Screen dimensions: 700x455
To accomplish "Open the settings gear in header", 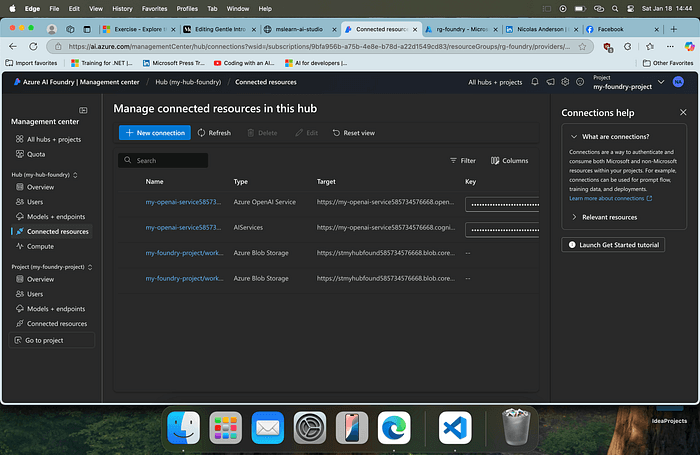I will [565, 82].
